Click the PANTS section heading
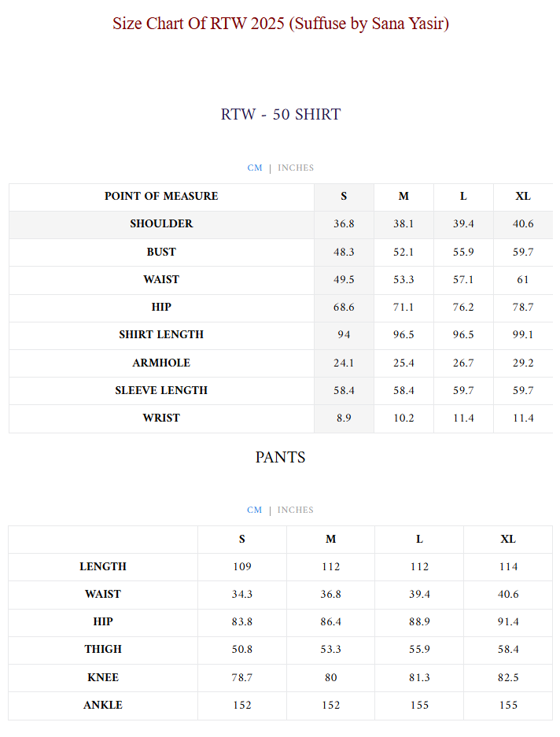 pos(280,457)
